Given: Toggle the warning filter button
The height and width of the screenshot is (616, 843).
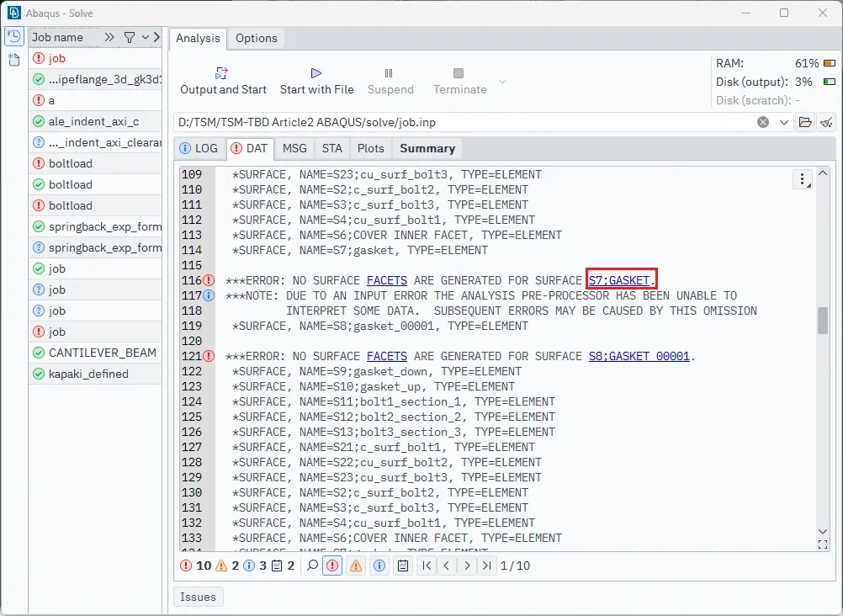Looking at the screenshot, I should pyautogui.click(x=356, y=566).
